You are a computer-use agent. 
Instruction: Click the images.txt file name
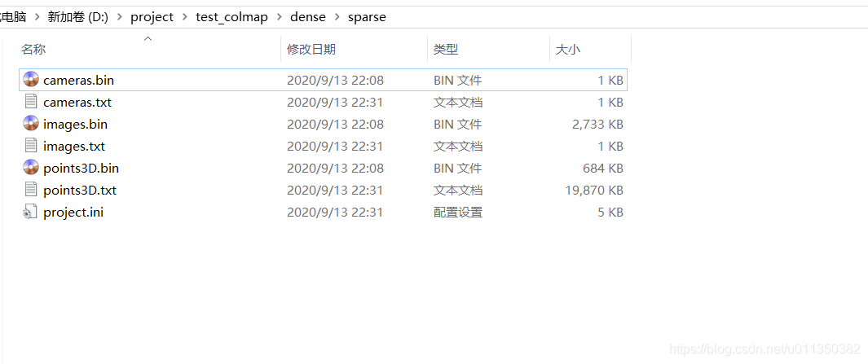tap(74, 147)
